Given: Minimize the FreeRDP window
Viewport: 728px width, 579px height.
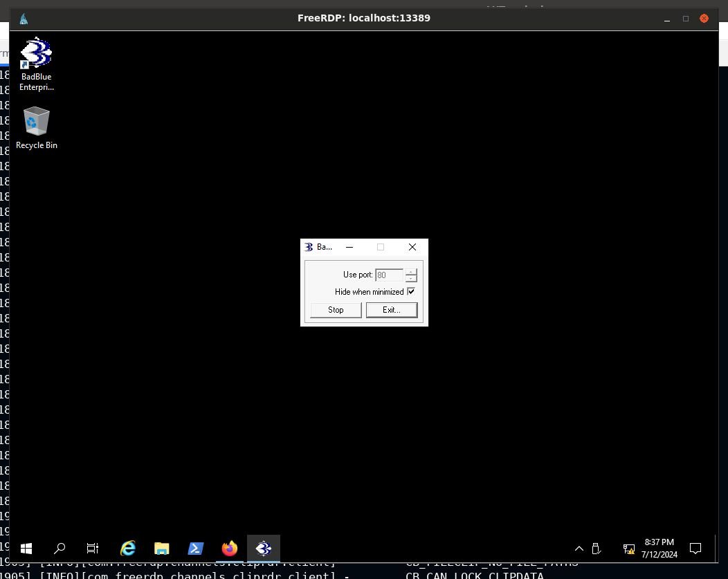Looking at the screenshot, I should (667, 19).
